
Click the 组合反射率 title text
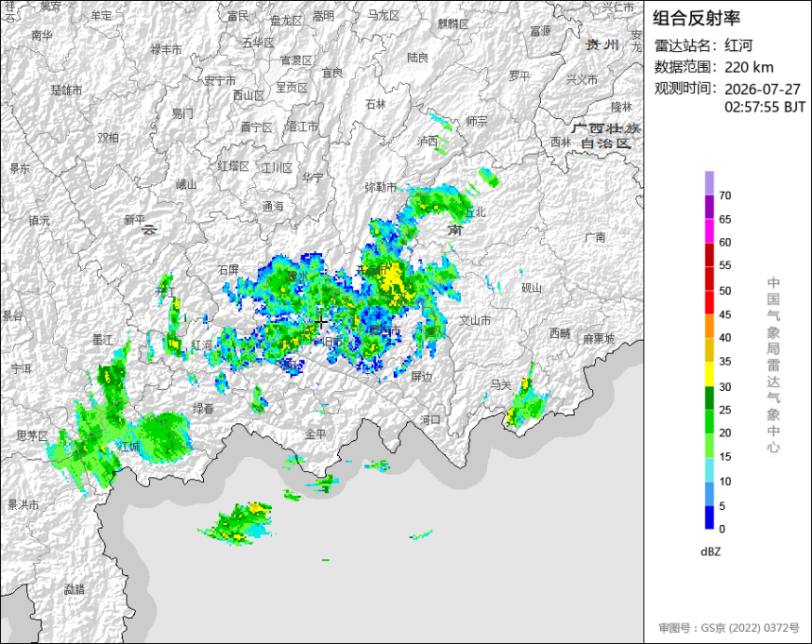(x=696, y=18)
